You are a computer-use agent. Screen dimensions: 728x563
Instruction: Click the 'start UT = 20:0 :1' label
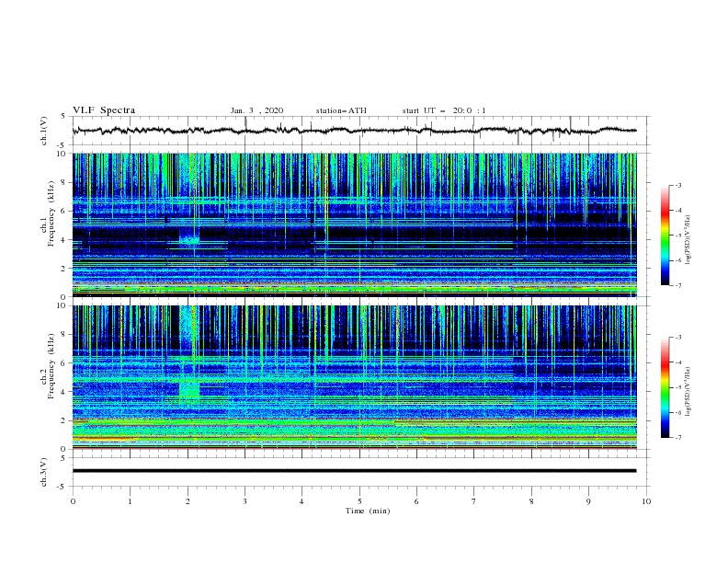444,110
